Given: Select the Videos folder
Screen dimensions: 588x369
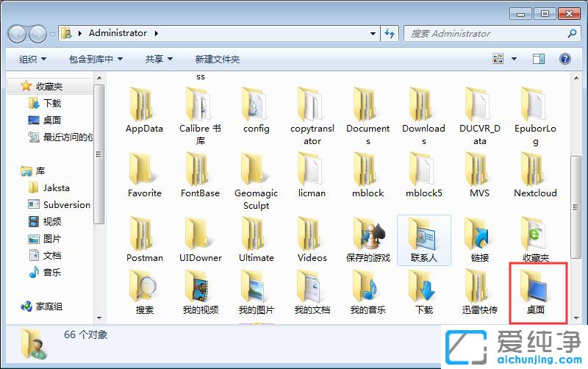Looking at the screenshot, I should coord(312,240).
